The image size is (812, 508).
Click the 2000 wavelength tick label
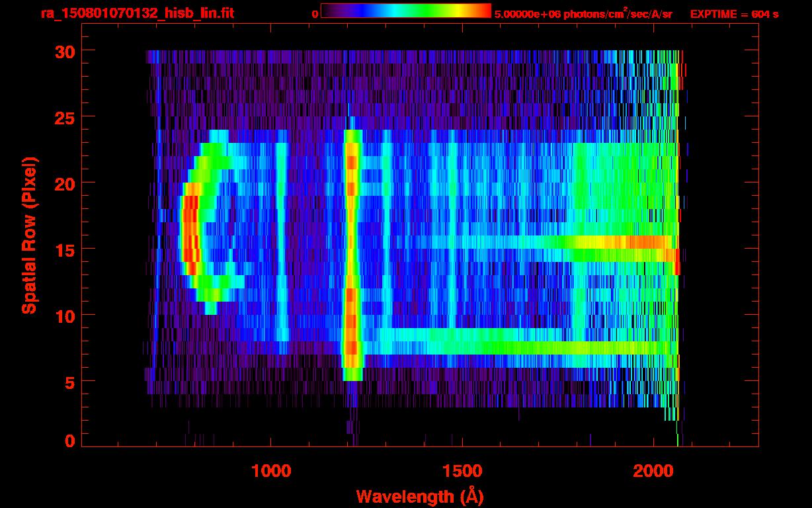653,470
